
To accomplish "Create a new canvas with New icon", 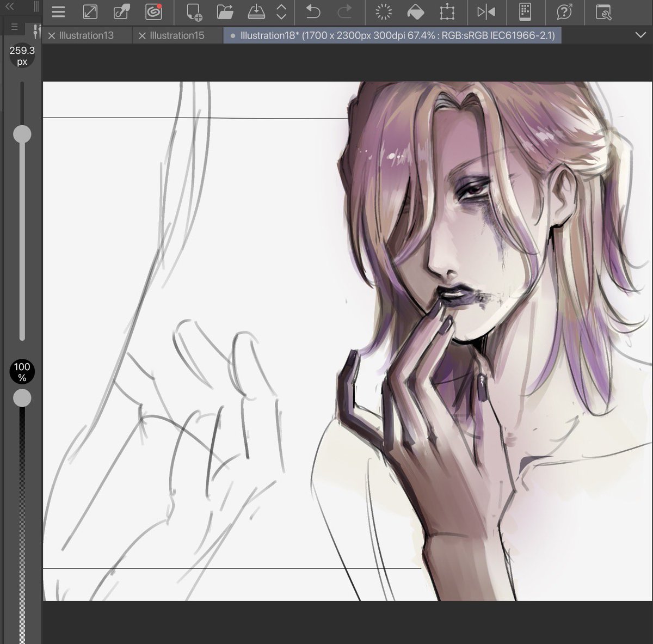I will click(194, 12).
